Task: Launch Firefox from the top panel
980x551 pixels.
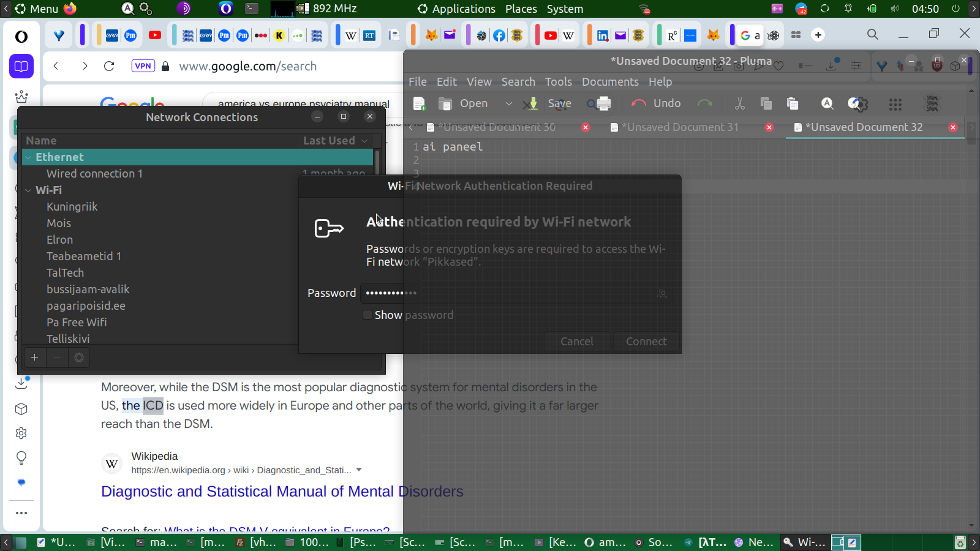Action: click(70, 9)
